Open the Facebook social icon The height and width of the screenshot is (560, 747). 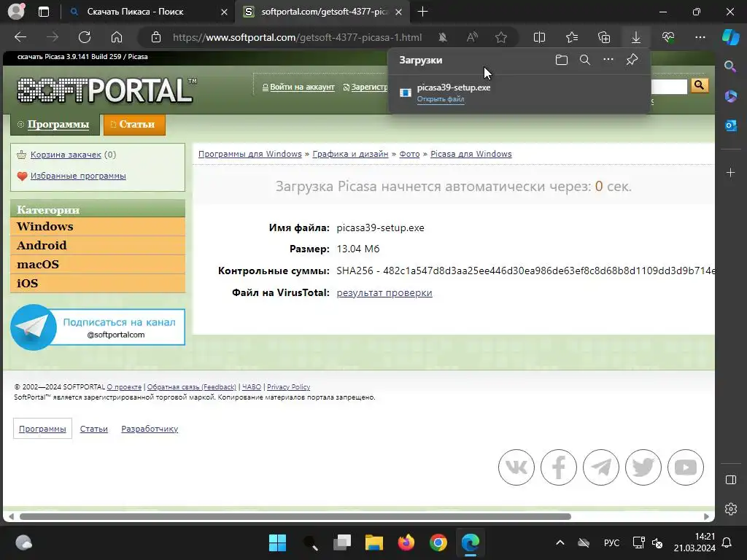coord(559,467)
